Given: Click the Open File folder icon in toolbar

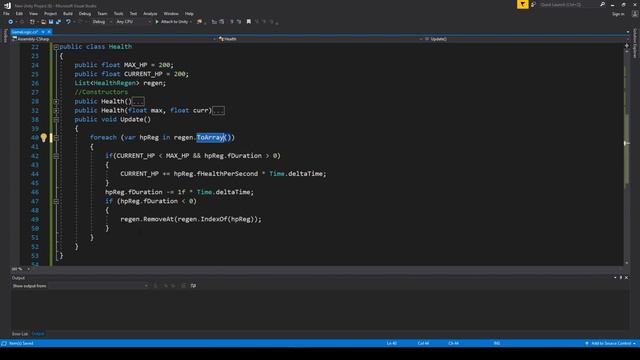Looking at the screenshot, I should 43,22.
